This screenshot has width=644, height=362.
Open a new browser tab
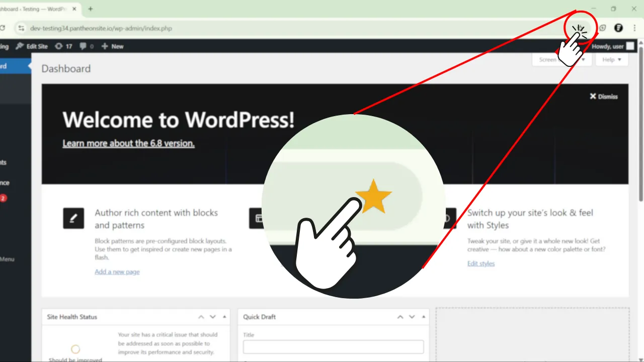coord(91,9)
